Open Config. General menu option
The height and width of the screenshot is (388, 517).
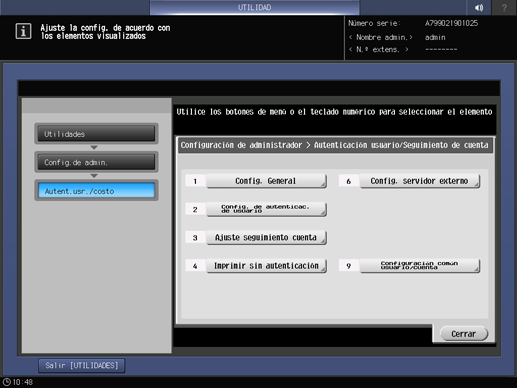click(x=266, y=181)
